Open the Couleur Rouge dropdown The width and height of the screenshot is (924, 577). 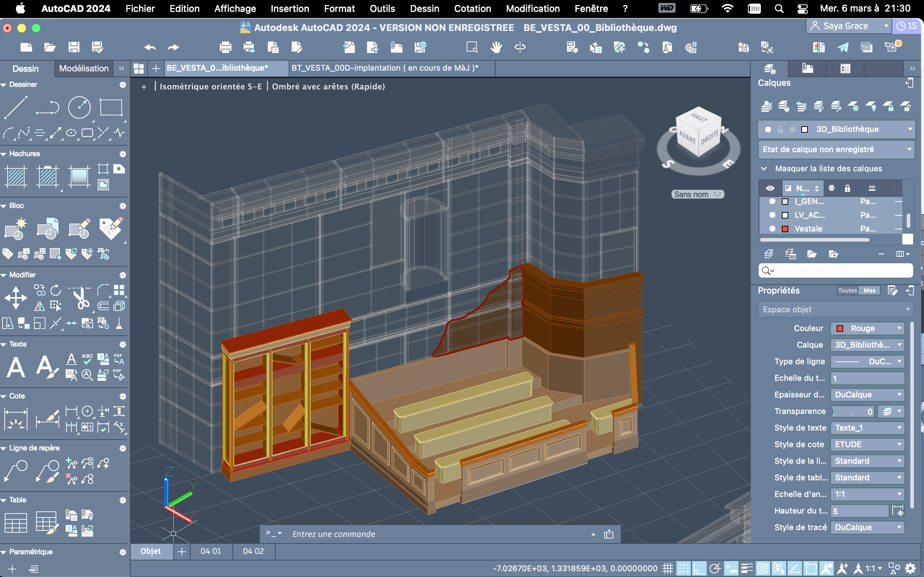[867, 329]
